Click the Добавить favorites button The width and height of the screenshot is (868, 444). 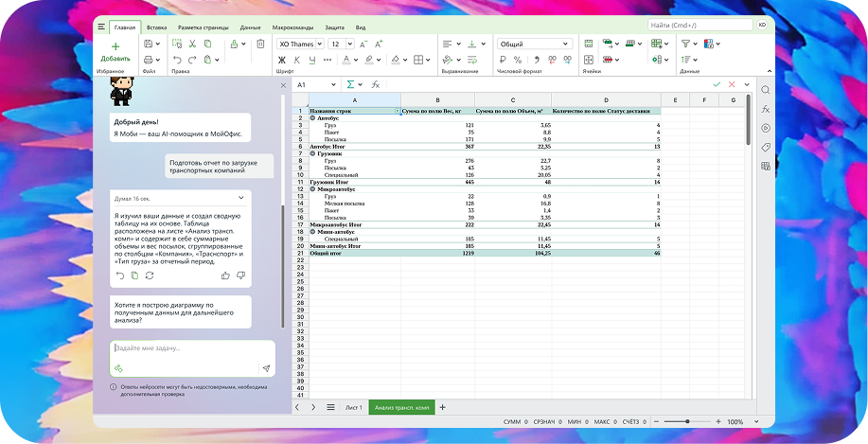pyautogui.click(x=115, y=51)
